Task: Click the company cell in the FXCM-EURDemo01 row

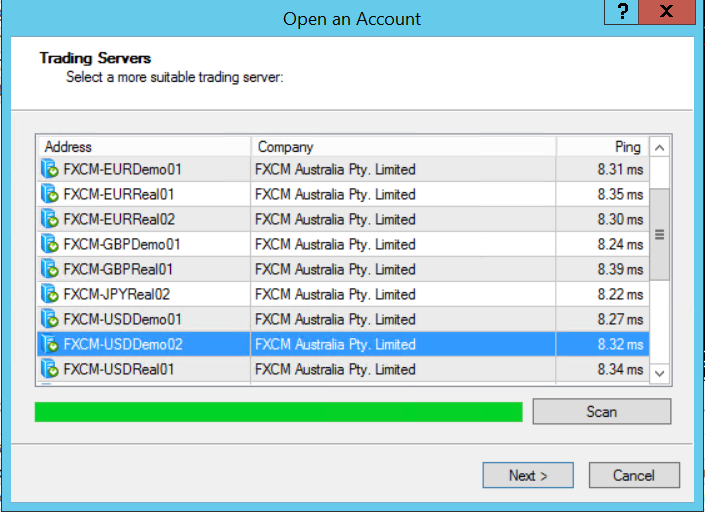Action: tap(403, 169)
